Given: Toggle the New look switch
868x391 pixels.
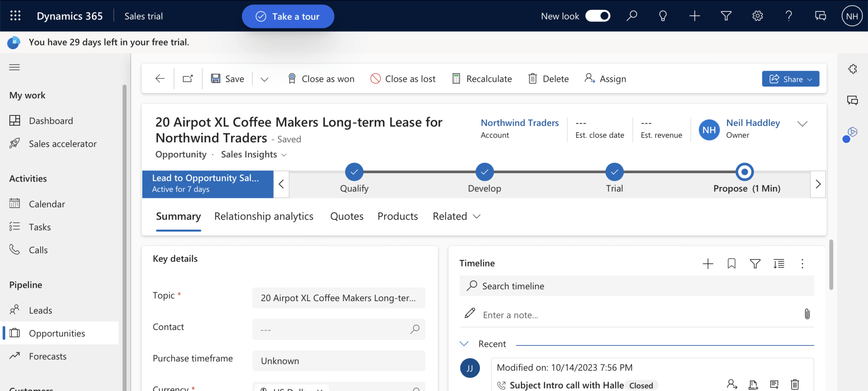Looking at the screenshot, I should [597, 16].
